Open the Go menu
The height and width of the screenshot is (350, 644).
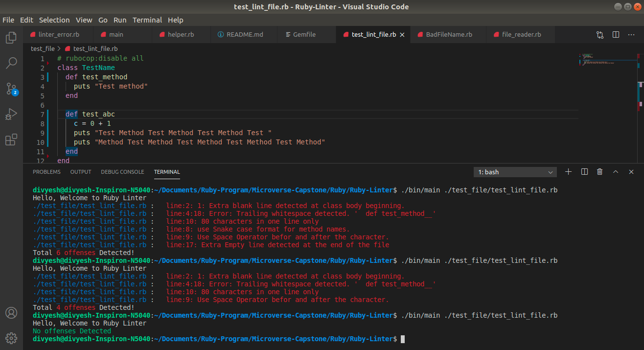(x=103, y=20)
